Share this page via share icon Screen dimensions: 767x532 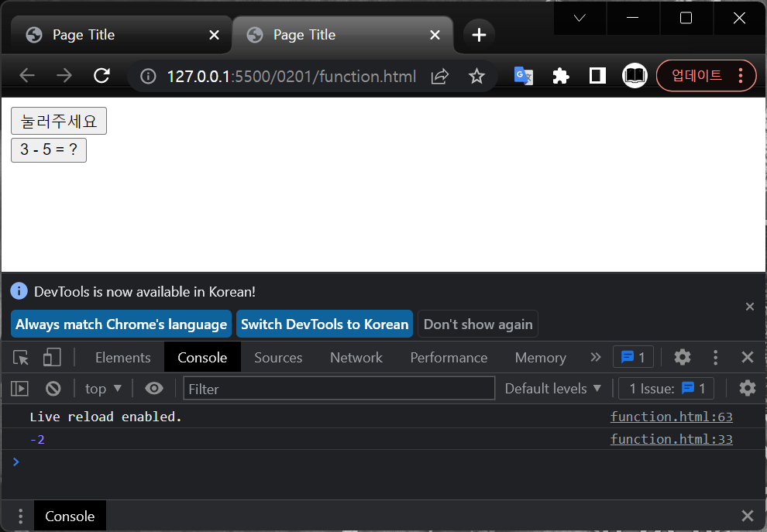(x=440, y=77)
